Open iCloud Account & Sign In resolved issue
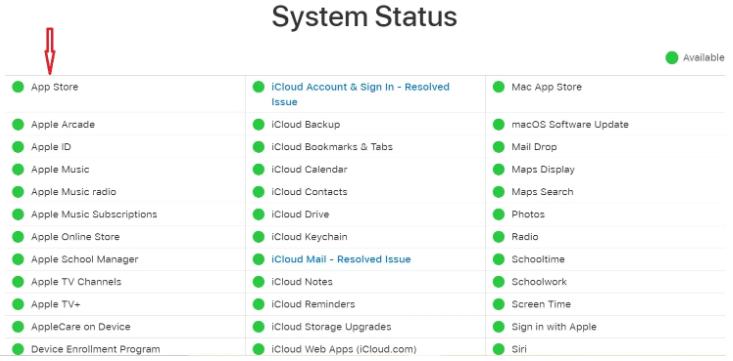 point(360,94)
